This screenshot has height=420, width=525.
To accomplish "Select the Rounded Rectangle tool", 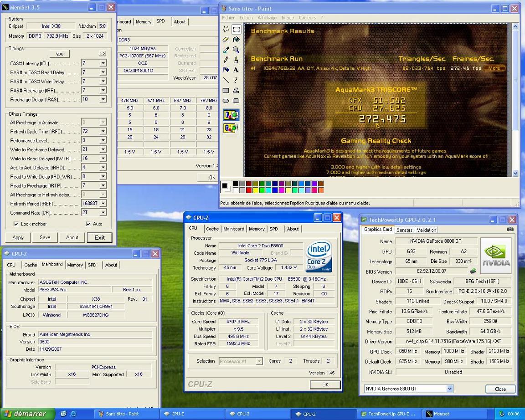I will pos(236,101).
